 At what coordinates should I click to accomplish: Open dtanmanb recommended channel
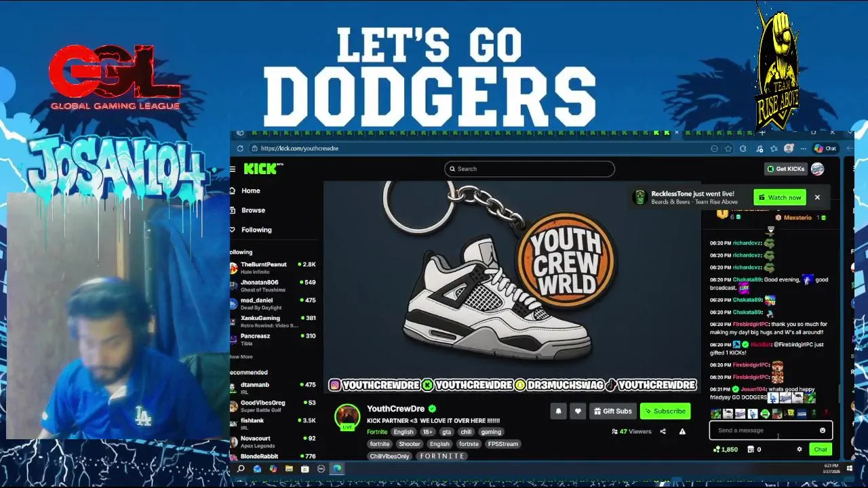[273, 388]
